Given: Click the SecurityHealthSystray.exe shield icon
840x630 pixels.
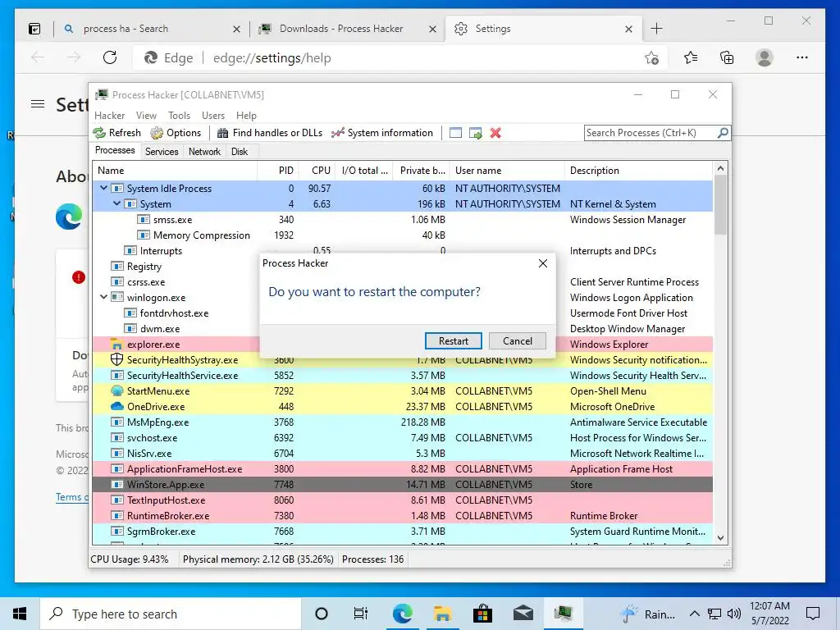Looking at the screenshot, I should [x=116, y=359].
